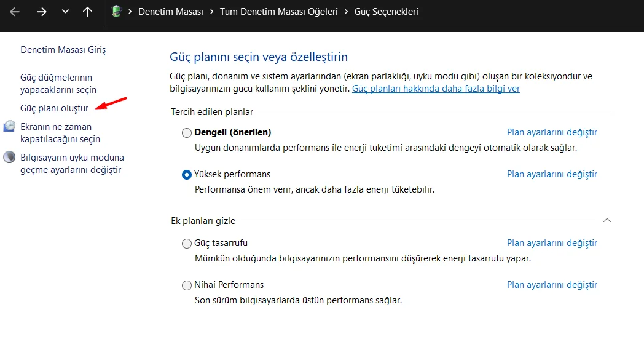This screenshot has height=355, width=644.
Task: Collapse the 'Ek planları gizle' section chevron
Action: point(607,220)
